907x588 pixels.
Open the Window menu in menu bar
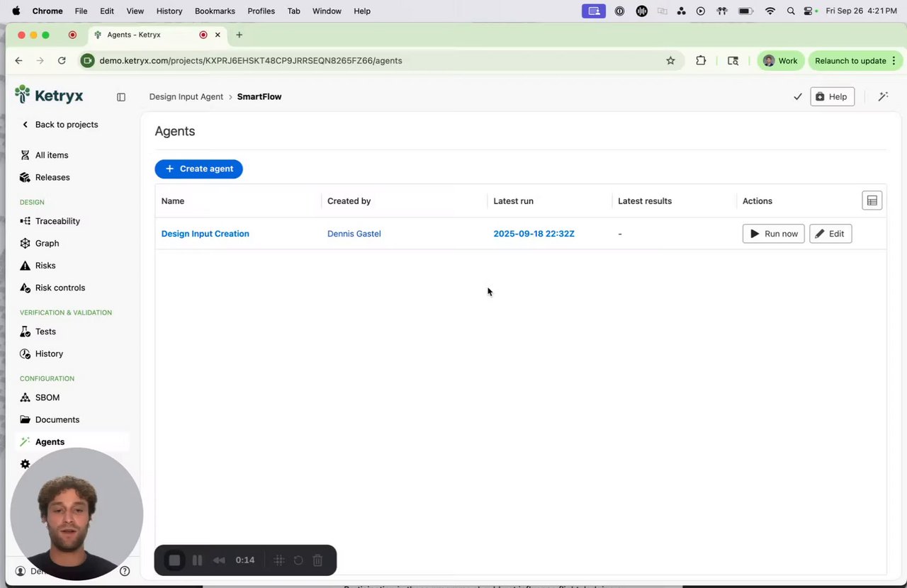click(327, 11)
